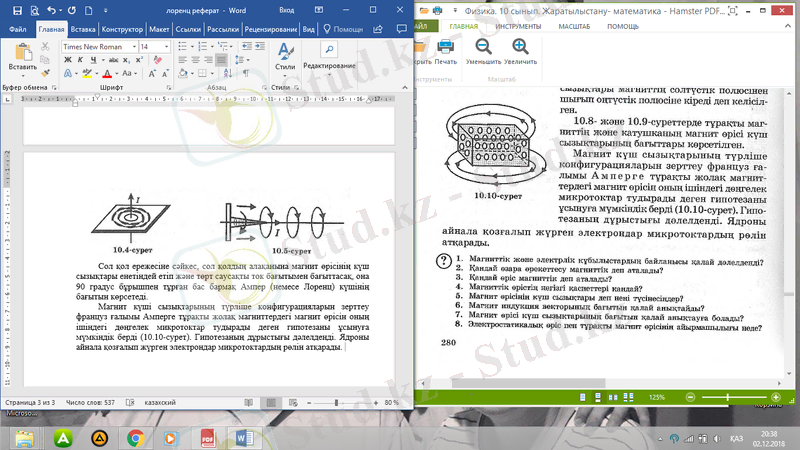This screenshot has height=450, width=800.
Task: Click the word count Число слов: 537
Action: click(96, 403)
